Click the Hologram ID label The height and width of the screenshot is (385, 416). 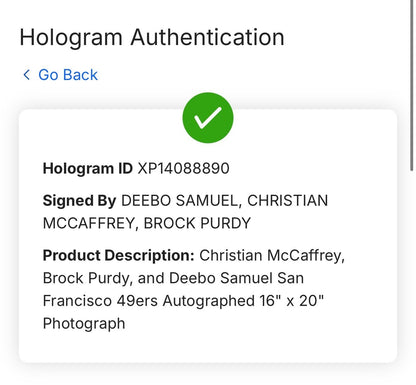point(88,169)
